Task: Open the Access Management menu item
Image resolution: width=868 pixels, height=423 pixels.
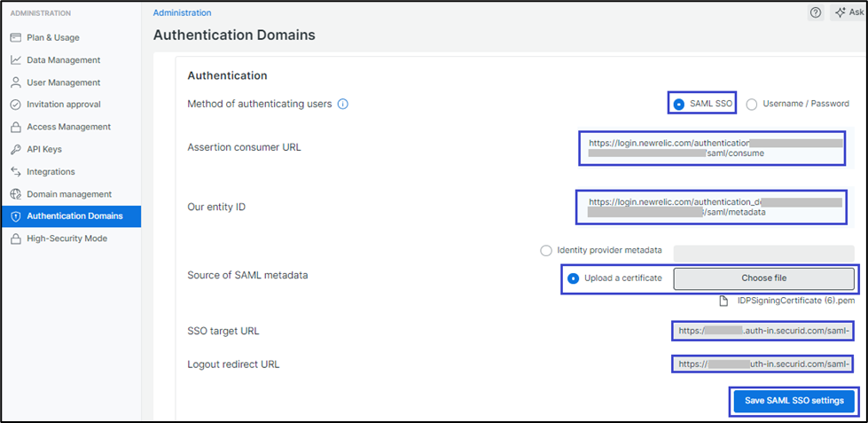Action: (x=68, y=127)
